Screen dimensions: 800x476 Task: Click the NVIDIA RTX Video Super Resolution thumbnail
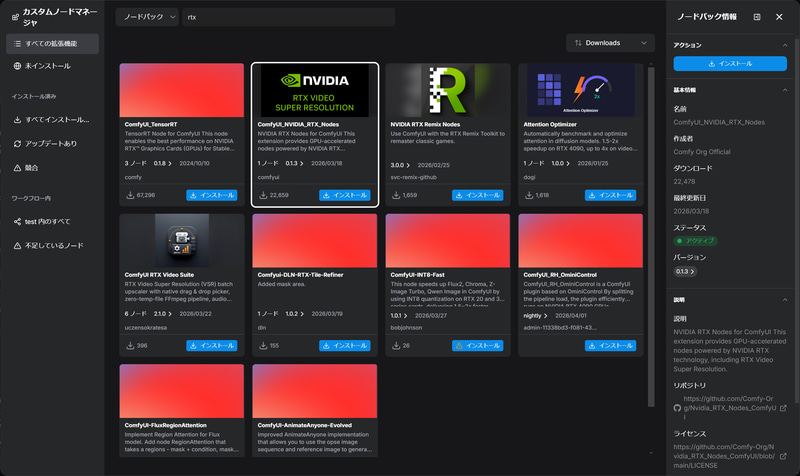click(x=315, y=90)
